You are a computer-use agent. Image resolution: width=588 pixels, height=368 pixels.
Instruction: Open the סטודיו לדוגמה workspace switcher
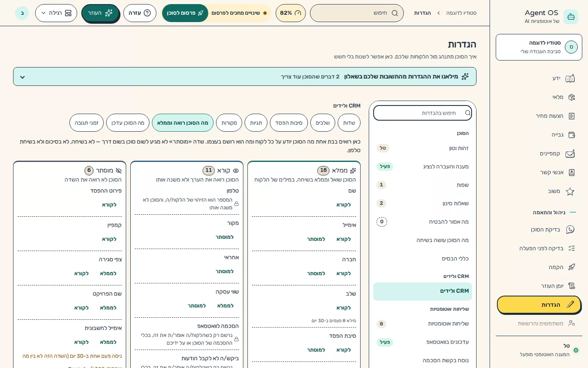[539, 47]
